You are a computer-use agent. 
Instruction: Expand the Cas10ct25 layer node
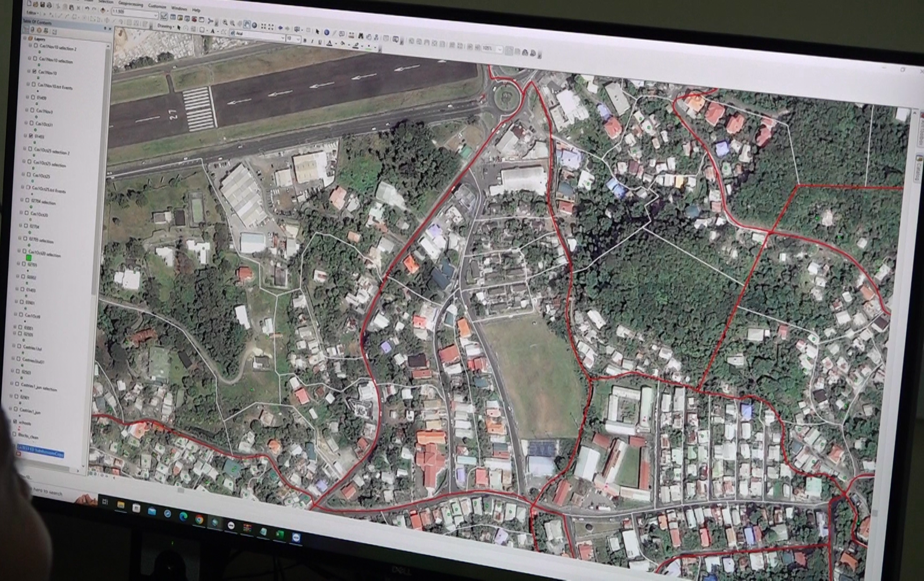coord(24,174)
